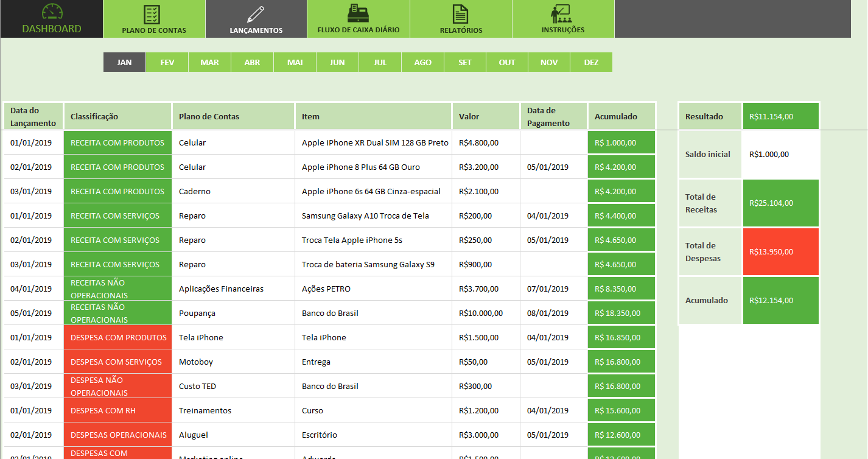Screen dimensions: 868x459
Task: Click the Saldo inicial value R$1.000,00
Action: [781, 154]
